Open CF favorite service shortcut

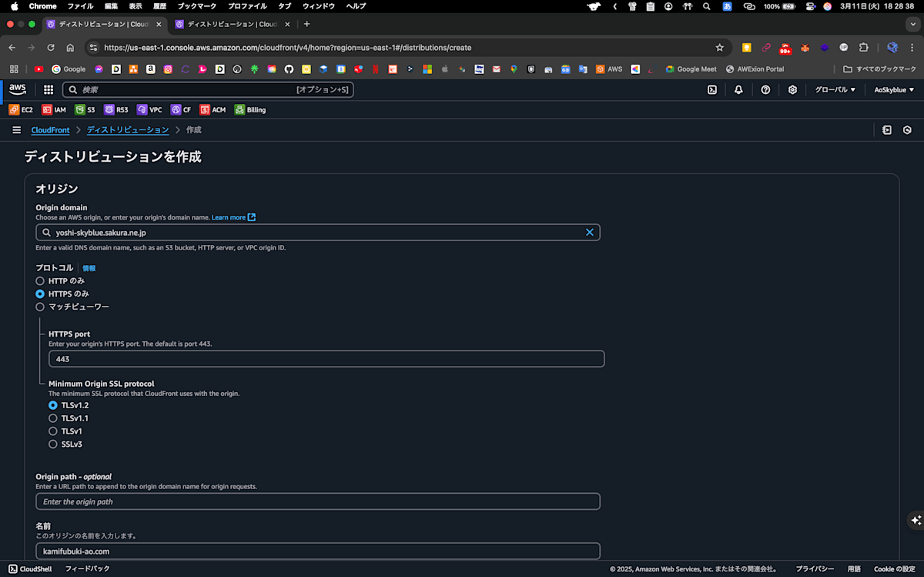point(181,109)
